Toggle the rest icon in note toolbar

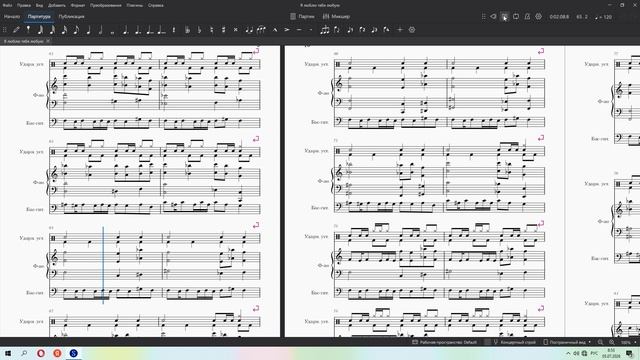(x=174, y=29)
